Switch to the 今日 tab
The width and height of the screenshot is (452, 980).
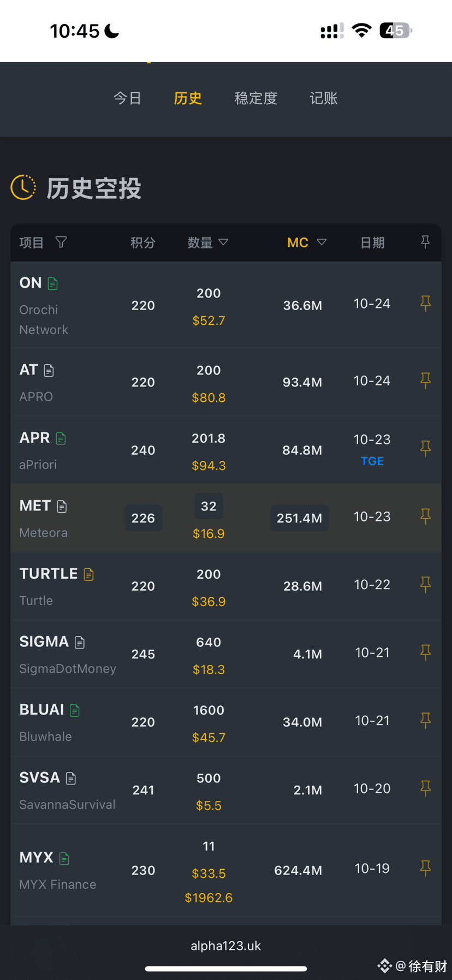[x=128, y=98]
